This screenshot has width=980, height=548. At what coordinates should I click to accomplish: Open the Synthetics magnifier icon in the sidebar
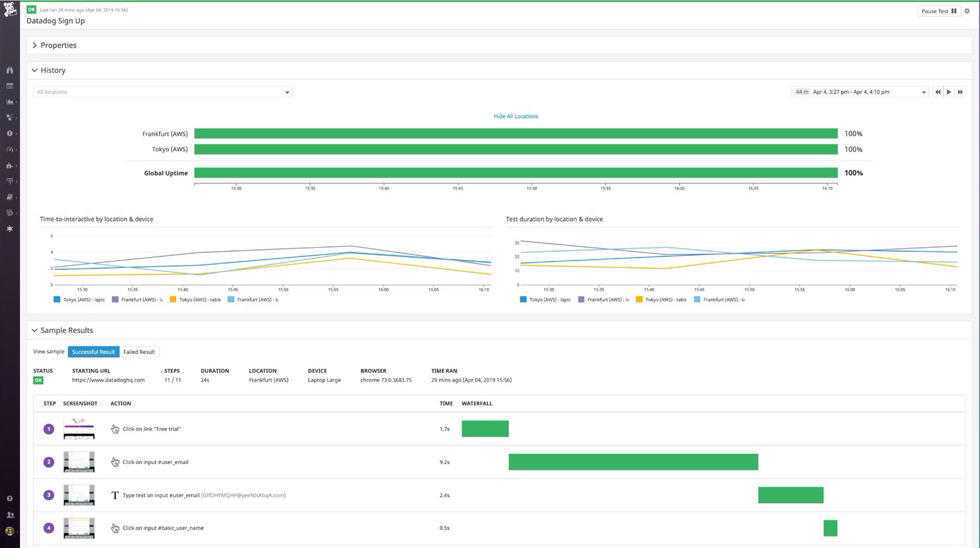(9, 212)
